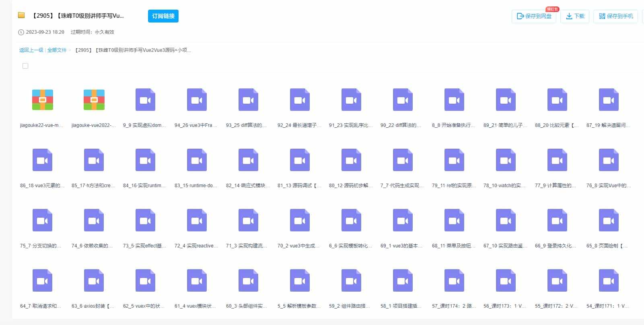Open video file 55_课时172
The image size is (644, 325).
(x=558, y=280)
